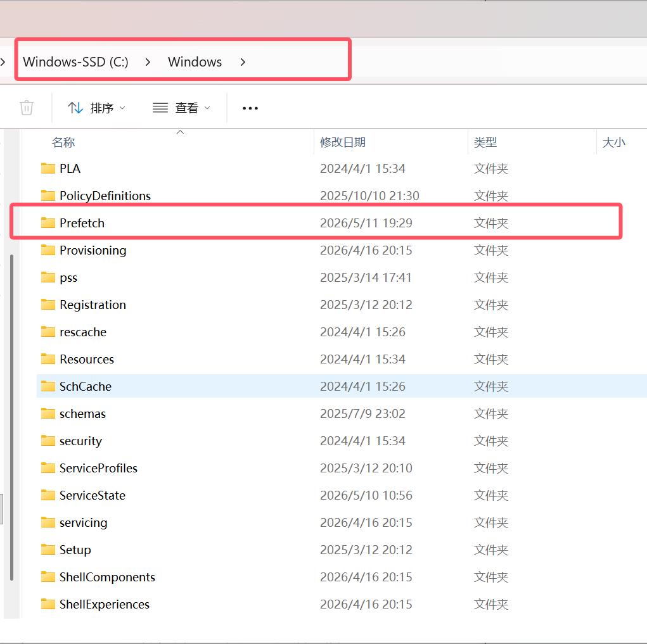Image resolution: width=647 pixels, height=644 pixels.
Task: Click the ServiceProfiles folder name
Action: (98, 468)
